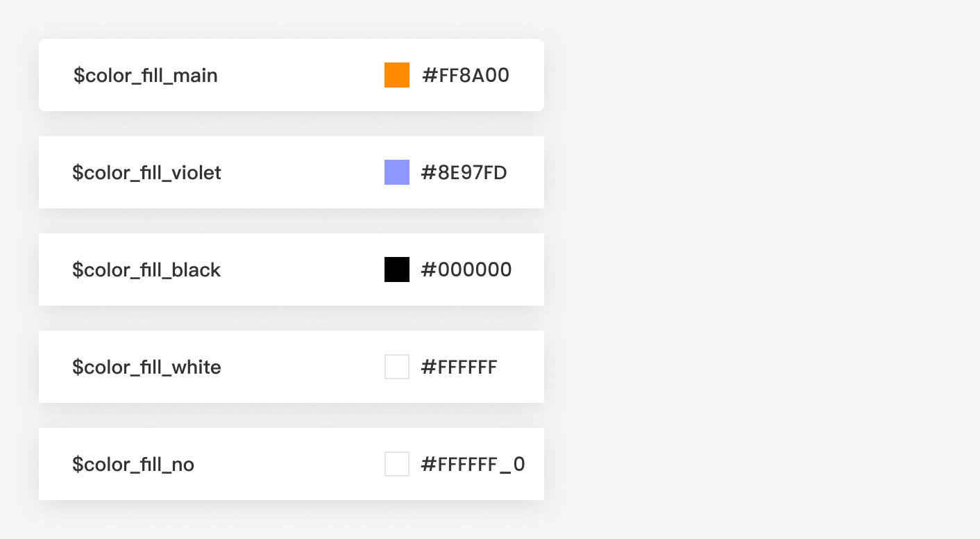Screen dimensions: 980x539
Task: Select the $color_fill_no token name
Action: 133,464
